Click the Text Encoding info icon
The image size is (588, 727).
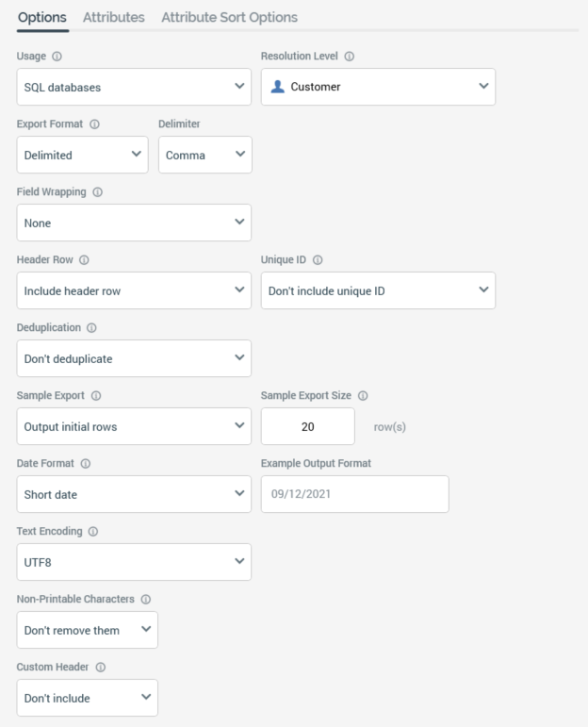92,532
